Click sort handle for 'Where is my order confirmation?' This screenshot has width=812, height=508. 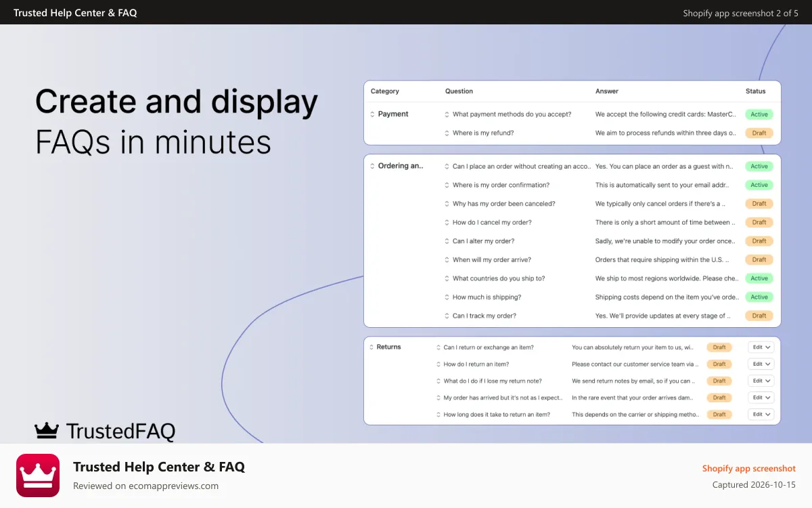coord(447,185)
